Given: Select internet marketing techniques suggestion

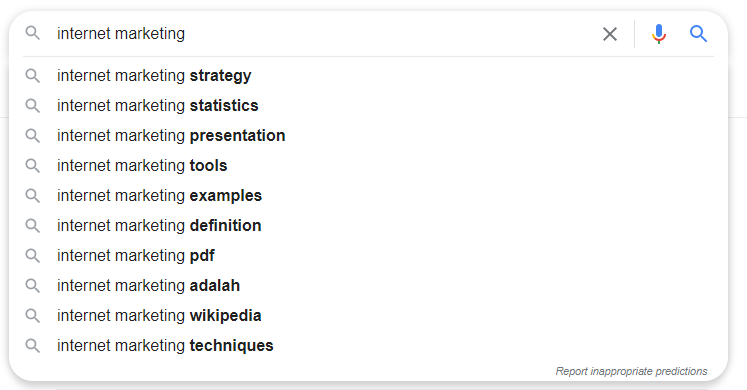Looking at the screenshot, I should 368,346.
